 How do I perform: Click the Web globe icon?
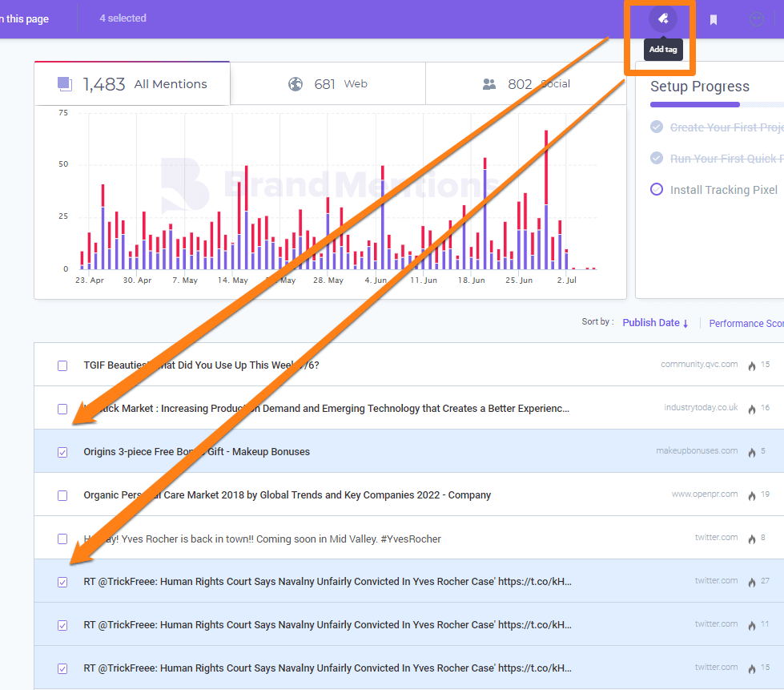296,84
